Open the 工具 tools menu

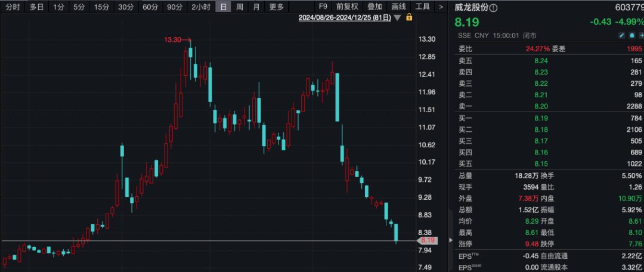tap(422, 7)
